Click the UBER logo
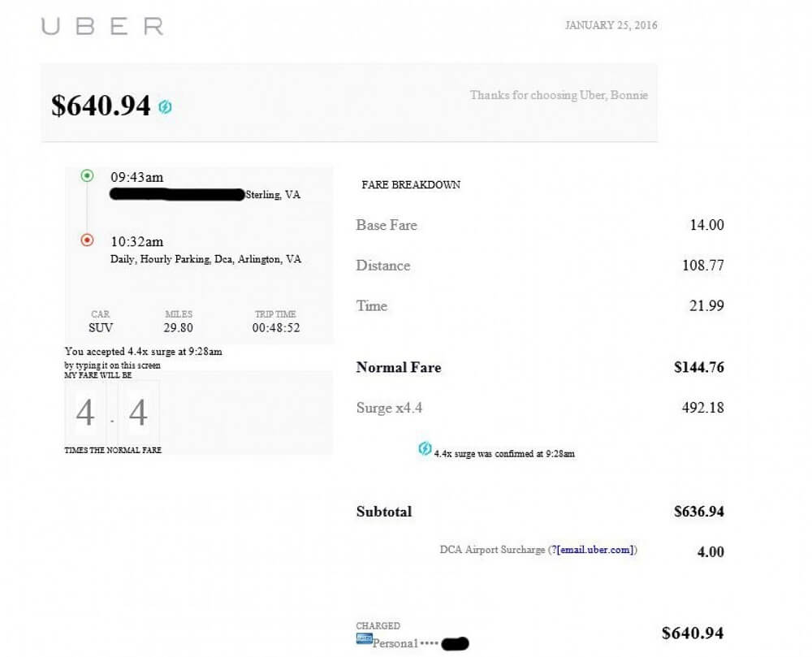812x657 pixels. click(102, 26)
